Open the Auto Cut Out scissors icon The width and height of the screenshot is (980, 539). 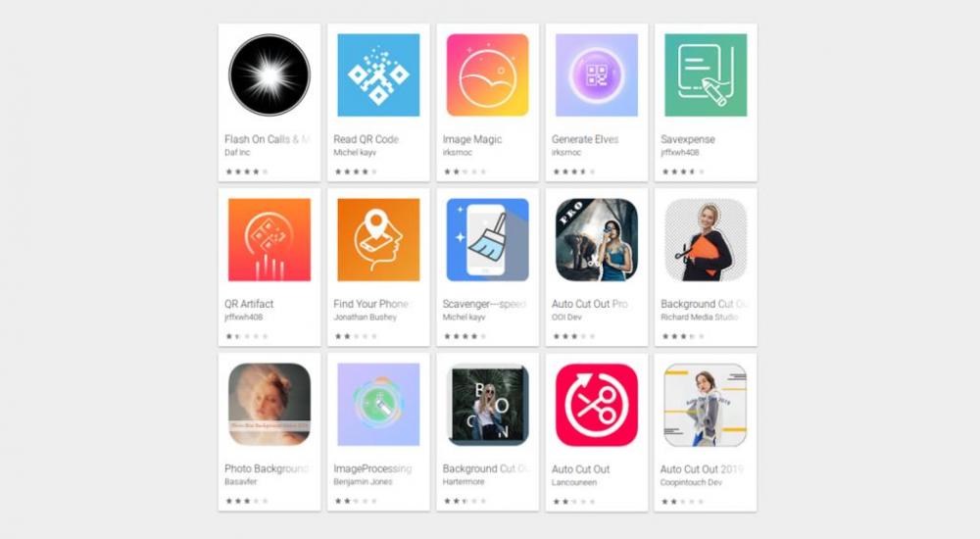pos(597,405)
